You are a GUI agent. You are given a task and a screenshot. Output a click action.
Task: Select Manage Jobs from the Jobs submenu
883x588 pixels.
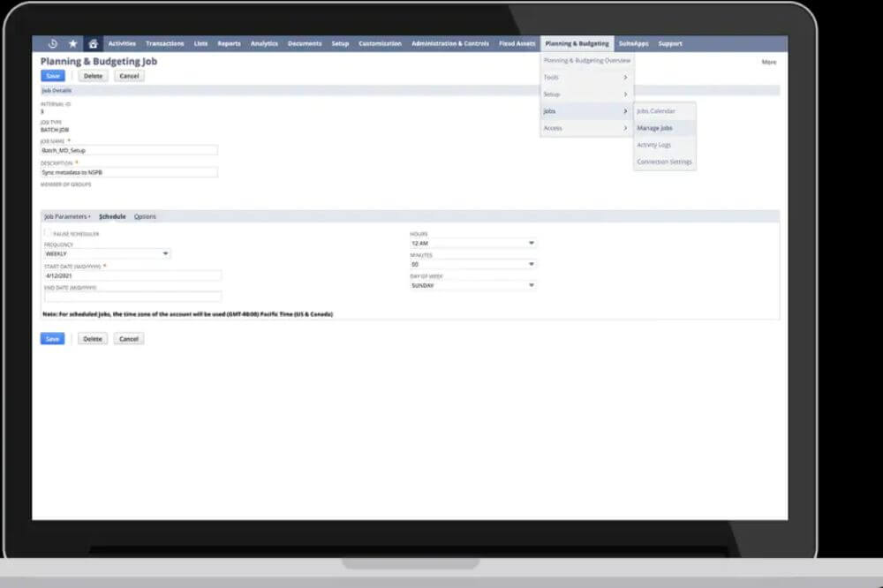656,128
